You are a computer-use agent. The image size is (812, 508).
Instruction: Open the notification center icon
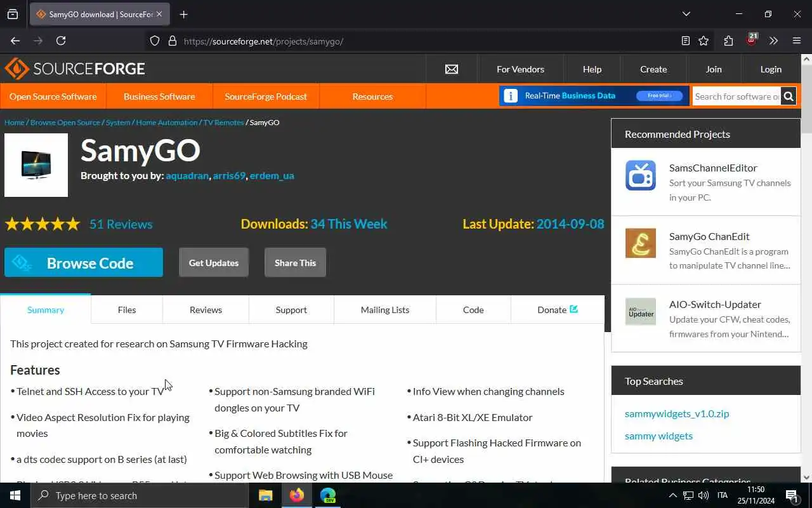(792, 495)
